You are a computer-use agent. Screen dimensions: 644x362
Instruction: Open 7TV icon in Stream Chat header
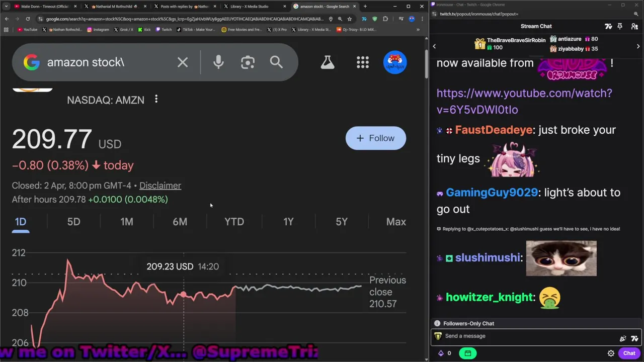pyautogui.click(x=608, y=26)
